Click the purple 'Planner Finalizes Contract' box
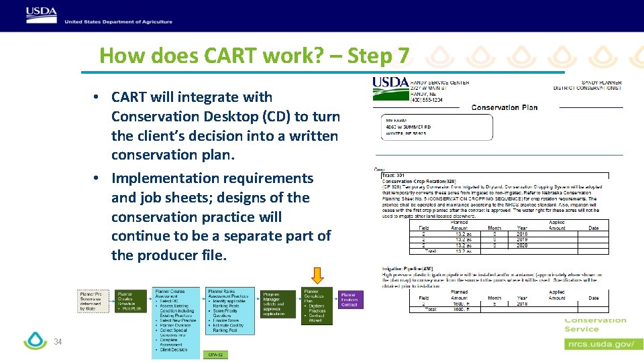Image resolution: width=644 pixels, height=362 pixels. (x=351, y=300)
